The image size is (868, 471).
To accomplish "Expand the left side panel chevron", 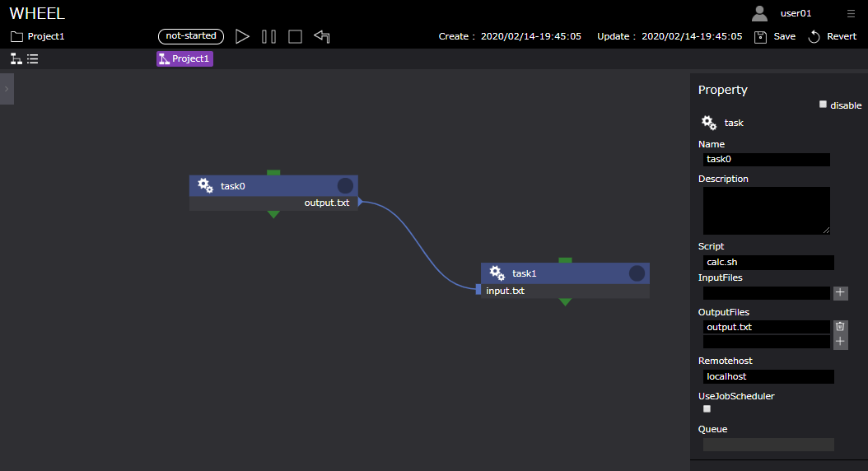I will click(x=7, y=88).
